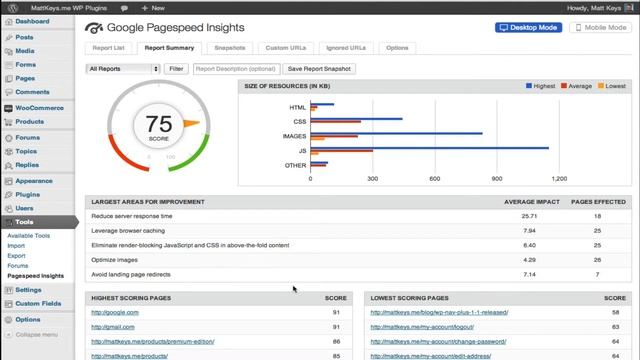Open the http://google.com link
Viewport: 640px width, 360px height.
(x=115, y=313)
